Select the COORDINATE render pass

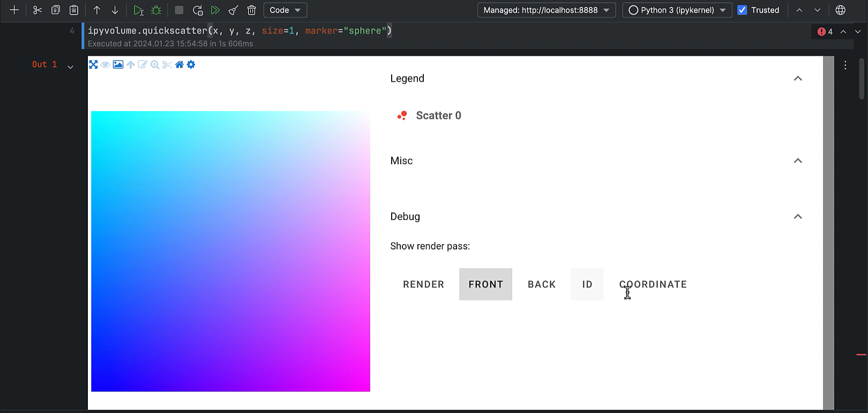[x=653, y=284]
